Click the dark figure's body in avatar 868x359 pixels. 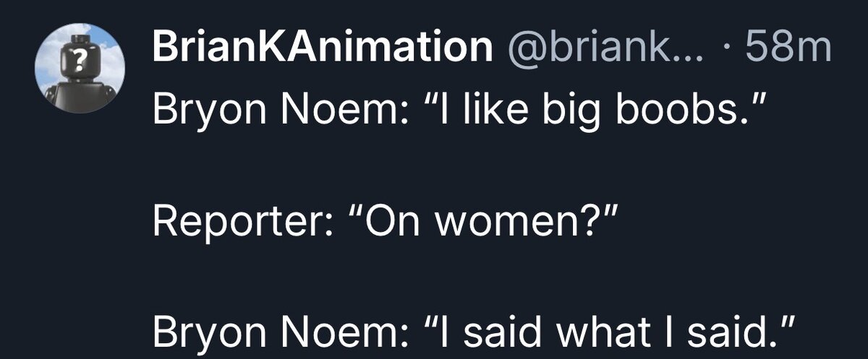coord(78,95)
